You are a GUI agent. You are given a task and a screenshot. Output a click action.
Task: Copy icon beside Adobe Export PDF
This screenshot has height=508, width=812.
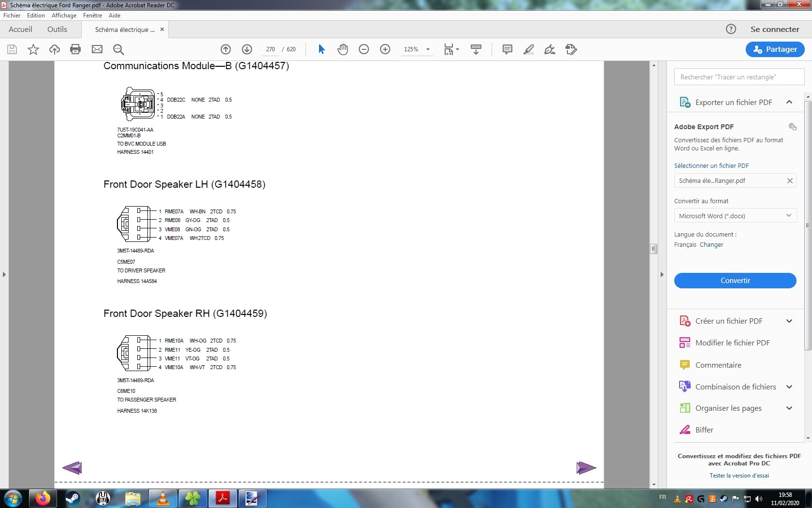pos(793,127)
